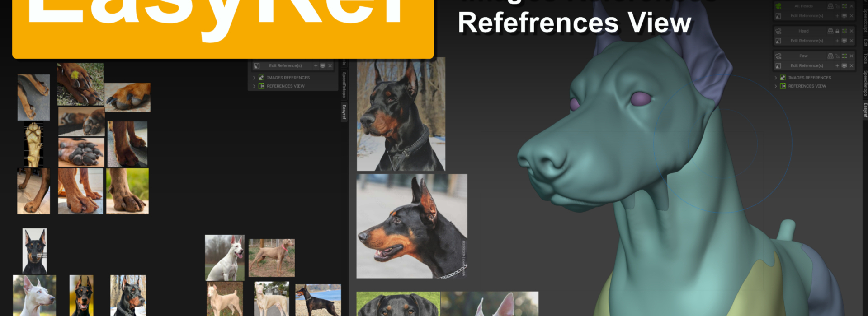Open the SpeedRetopo tab in the sculpt viewport sidebar
This screenshot has width=868, height=316.
(x=865, y=84)
